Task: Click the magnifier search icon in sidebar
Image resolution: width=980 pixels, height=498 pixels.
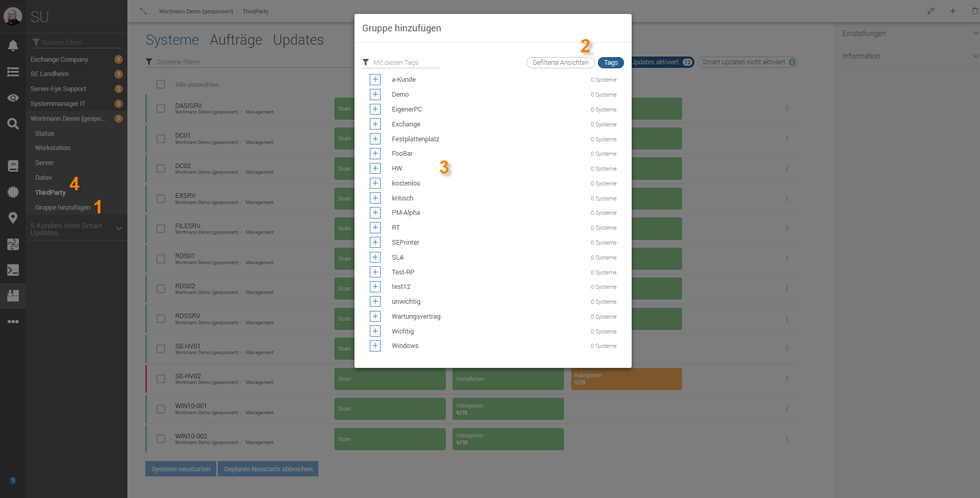Action: point(13,123)
